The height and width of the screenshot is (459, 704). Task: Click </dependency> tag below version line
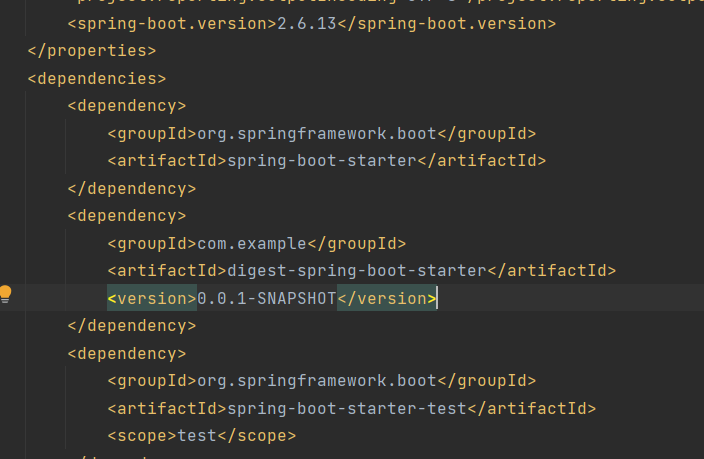(132, 326)
